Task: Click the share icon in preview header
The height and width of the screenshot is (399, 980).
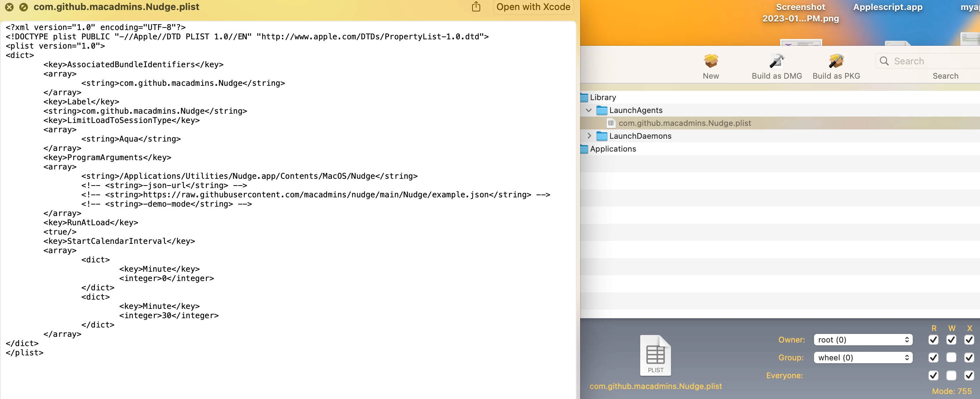Action: click(476, 6)
